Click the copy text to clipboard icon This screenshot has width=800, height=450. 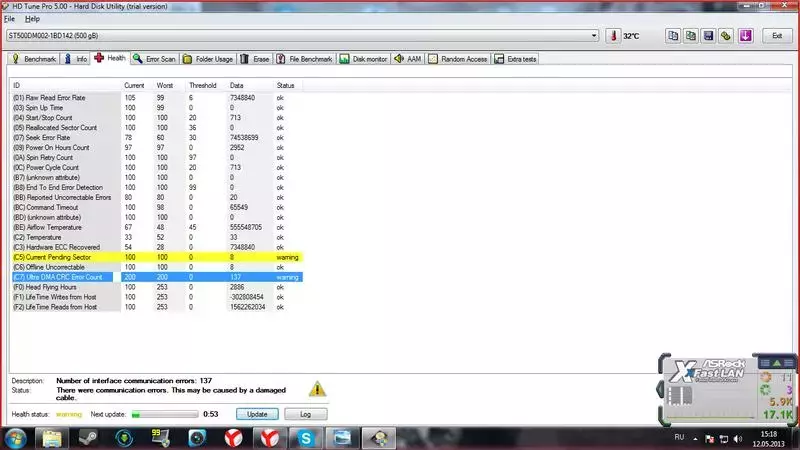click(x=673, y=36)
